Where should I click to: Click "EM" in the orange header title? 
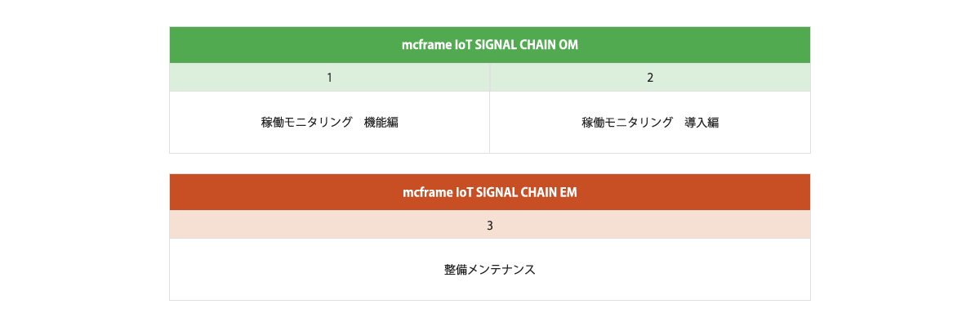(568, 192)
